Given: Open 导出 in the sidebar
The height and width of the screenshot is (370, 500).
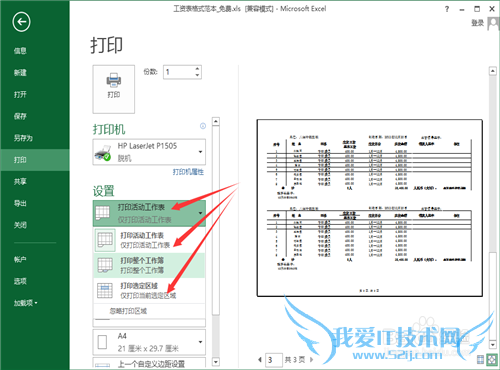Looking at the screenshot, I should [20, 203].
